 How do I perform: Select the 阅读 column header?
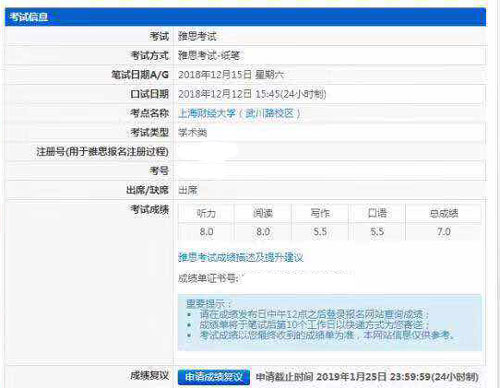click(x=263, y=213)
